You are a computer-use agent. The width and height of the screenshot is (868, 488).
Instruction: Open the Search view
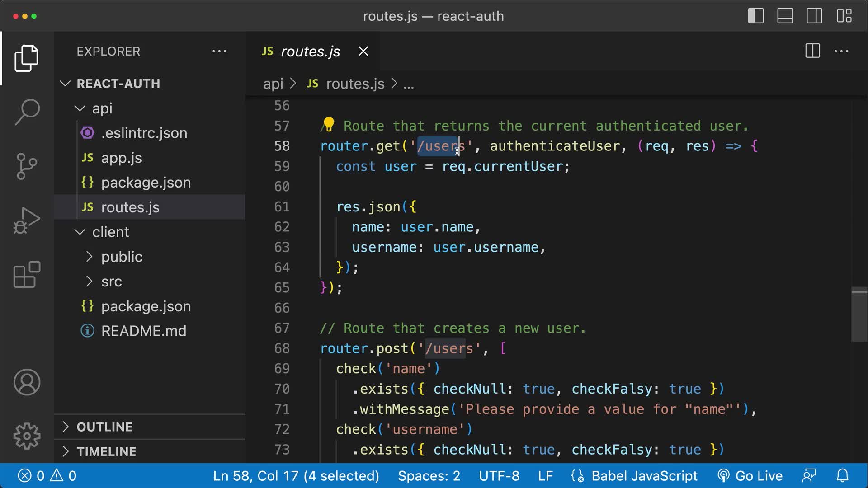(27, 112)
